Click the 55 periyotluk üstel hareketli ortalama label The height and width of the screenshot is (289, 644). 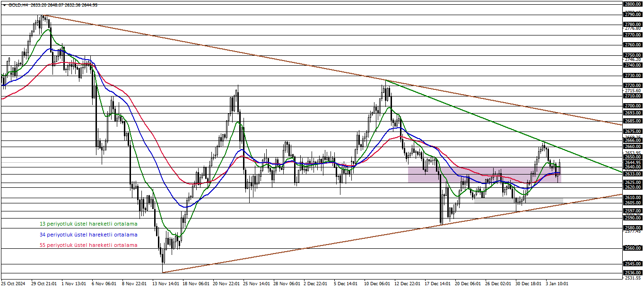pyautogui.click(x=88, y=245)
